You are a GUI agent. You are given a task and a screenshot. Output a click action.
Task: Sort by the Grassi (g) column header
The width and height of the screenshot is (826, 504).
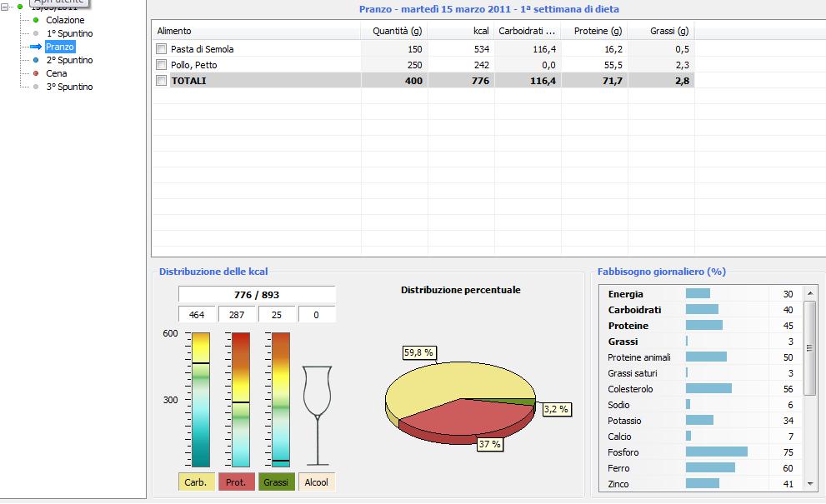[661, 31]
